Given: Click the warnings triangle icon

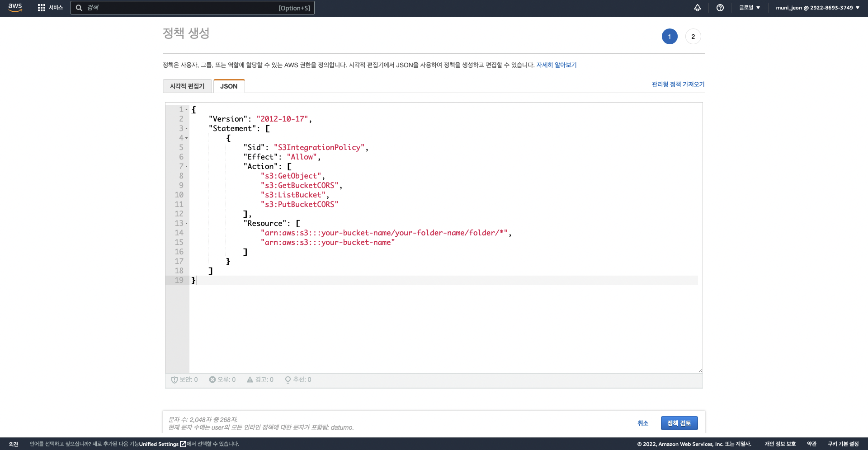Looking at the screenshot, I should 250,380.
